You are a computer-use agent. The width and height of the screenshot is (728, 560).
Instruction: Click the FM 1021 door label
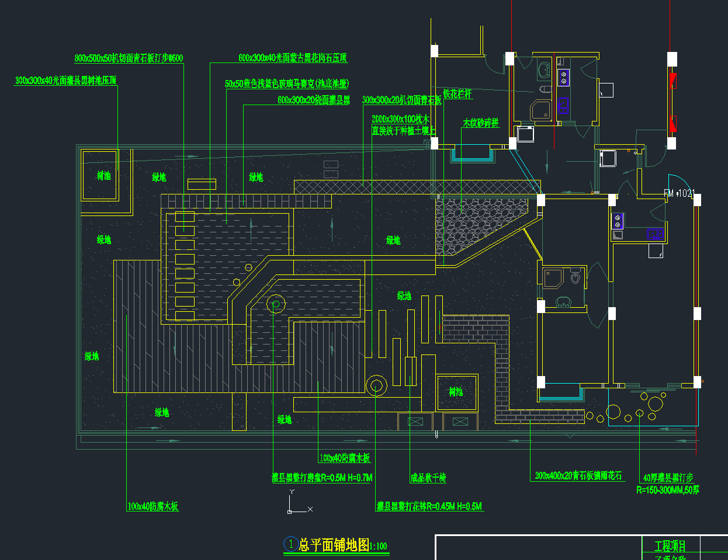(679, 193)
